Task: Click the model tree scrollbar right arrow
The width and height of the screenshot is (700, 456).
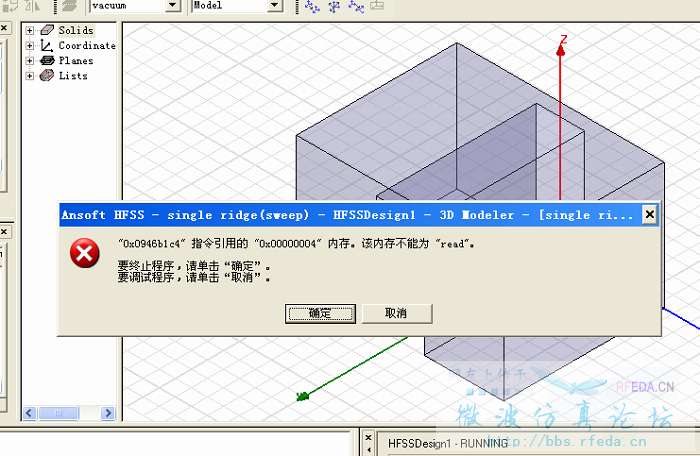Action: 108,413
